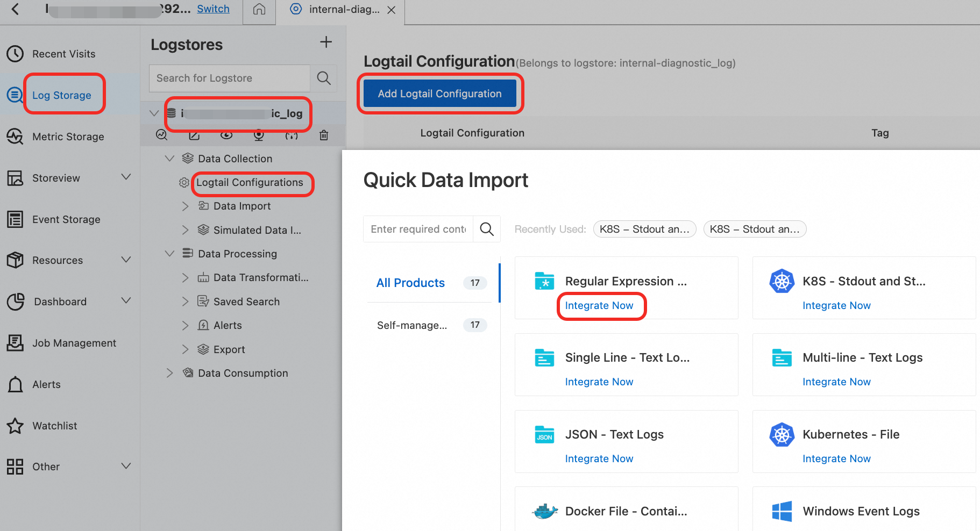This screenshot has height=531, width=980.
Task: Select the All Products category
Action: [410, 283]
